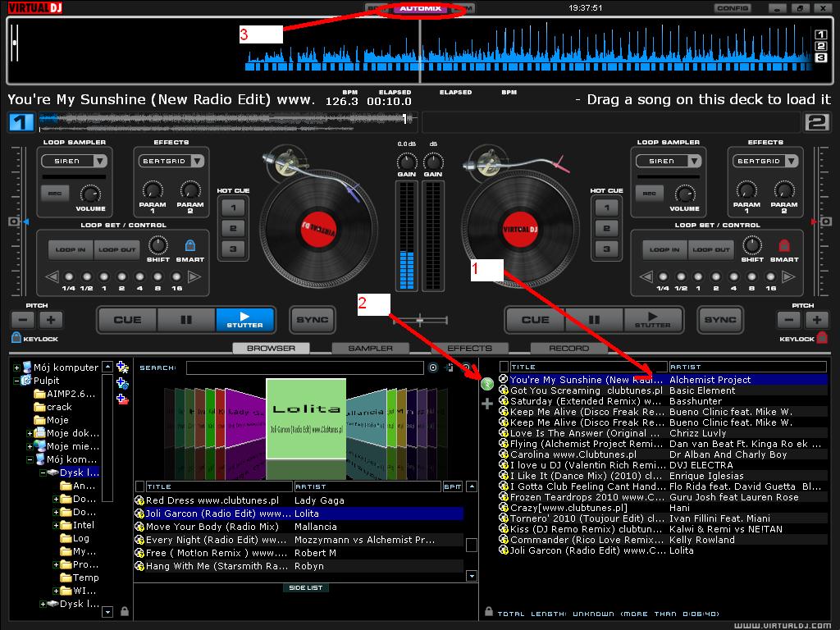Click the crossfader slider
The width and height of the screenshot is (840, 630).
[x=420, y=321]
